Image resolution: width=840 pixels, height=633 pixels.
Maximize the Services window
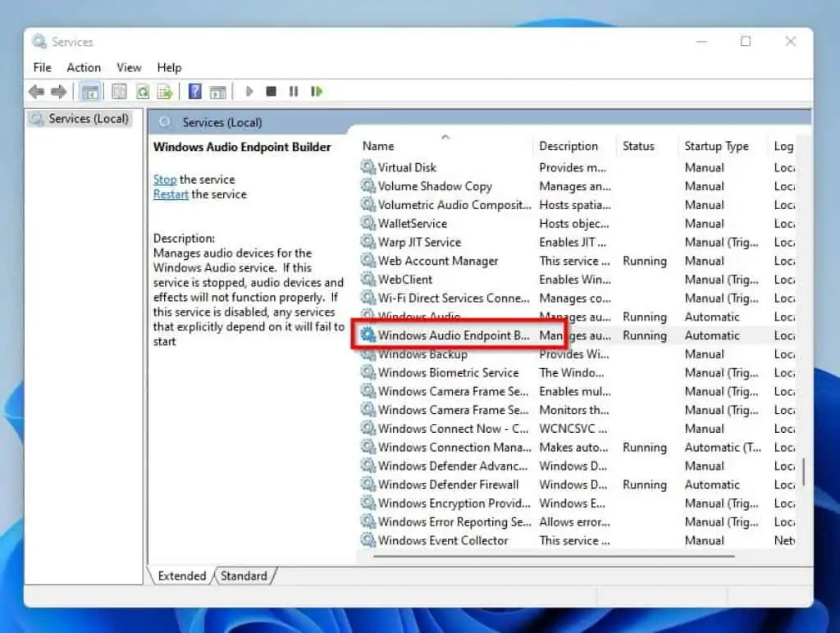pos(745,41)
